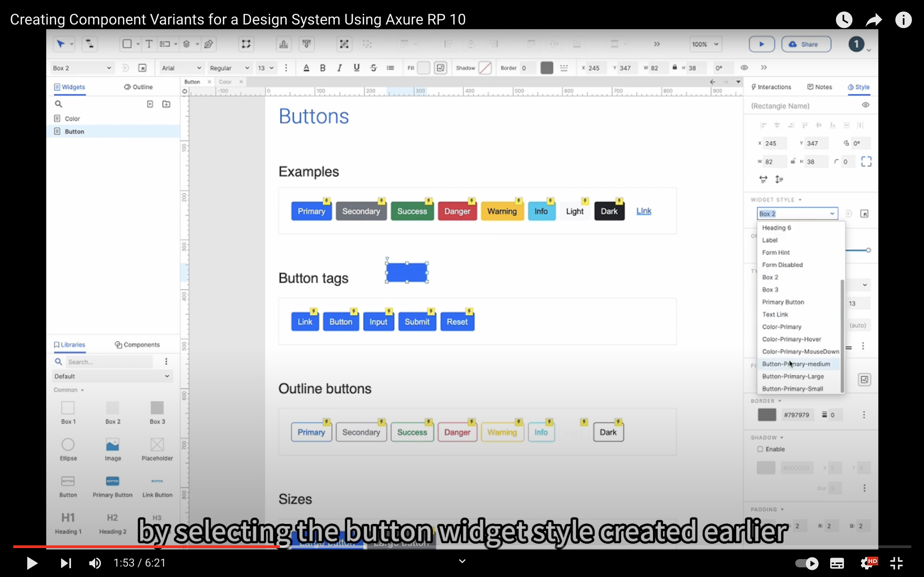Select Button-Primary-medium style
Image resolution: width=924 pixels, height=577 pixels.
(x=795, y=364)
